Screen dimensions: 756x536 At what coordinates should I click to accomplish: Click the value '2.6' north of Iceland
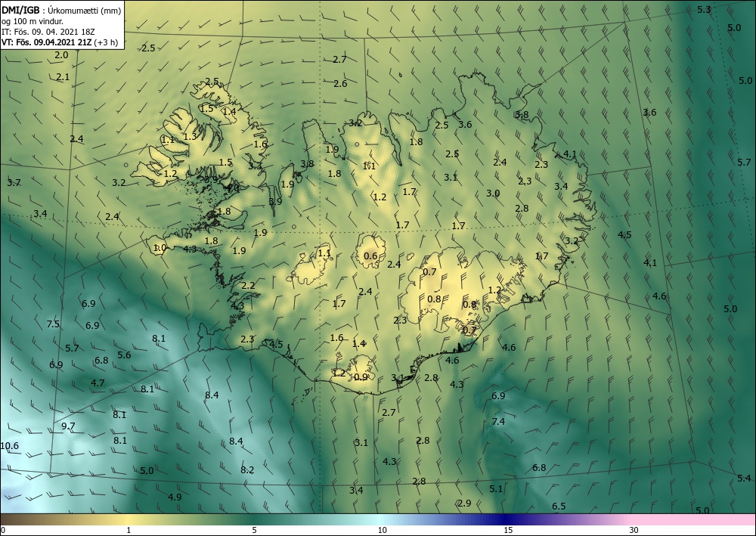tap(340, 84)
